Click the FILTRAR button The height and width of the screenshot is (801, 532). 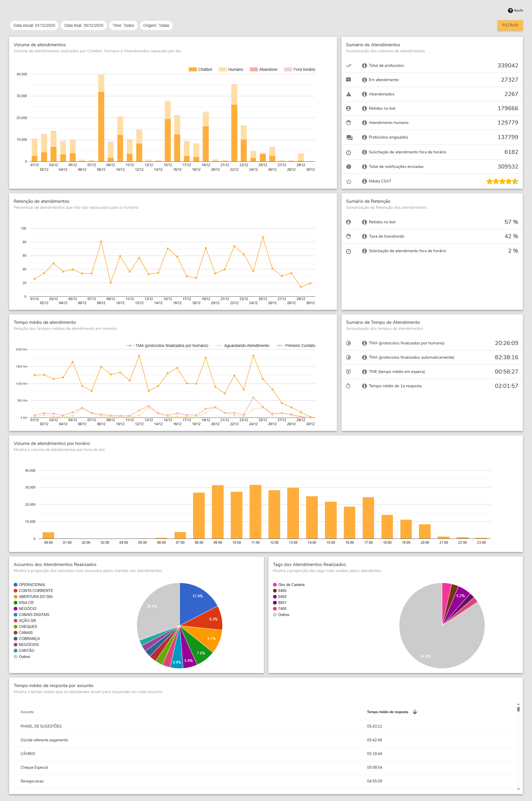tap(510, 25)
